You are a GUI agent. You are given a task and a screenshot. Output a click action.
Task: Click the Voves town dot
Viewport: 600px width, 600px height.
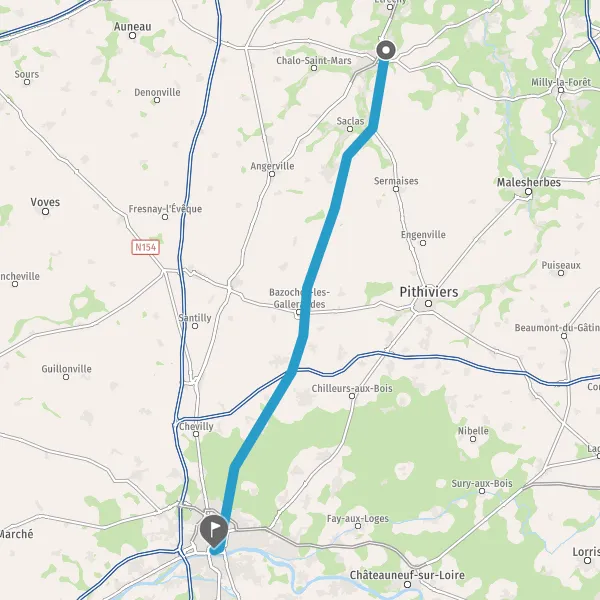pos(46,211)
